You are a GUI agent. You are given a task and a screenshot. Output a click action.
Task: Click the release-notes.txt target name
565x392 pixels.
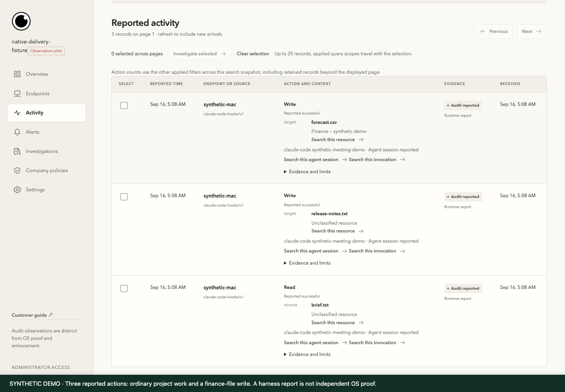click(330, 214)
